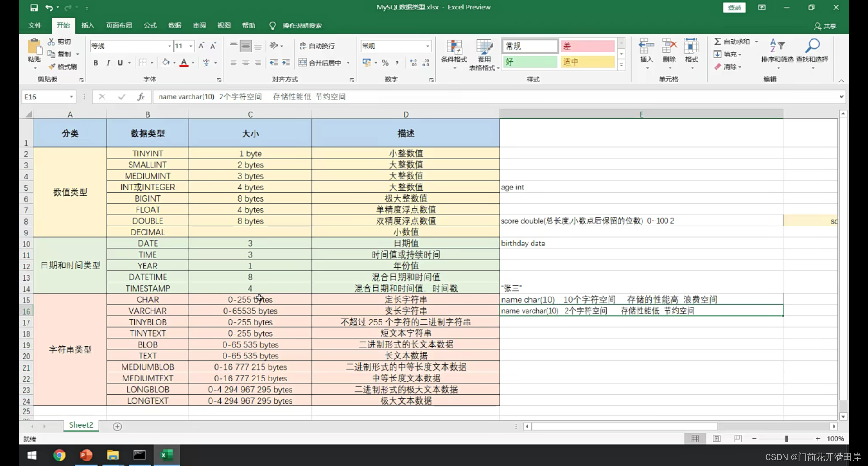Open the number format dropdown 常规
Image resolution: width=868 pixels, height=466 pixels.
pyautogui.click(x=427, y=46)
